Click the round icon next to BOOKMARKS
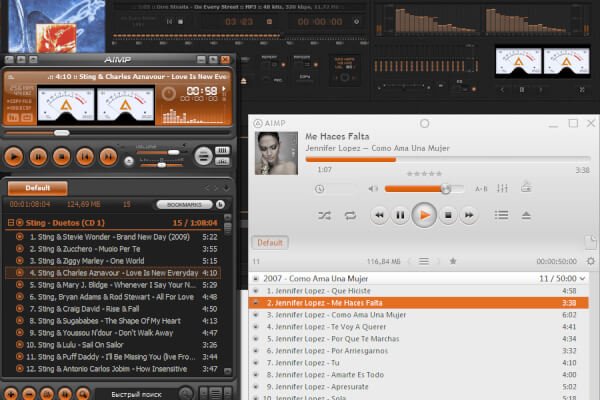The image size is (600, 400). click(220, 204)
